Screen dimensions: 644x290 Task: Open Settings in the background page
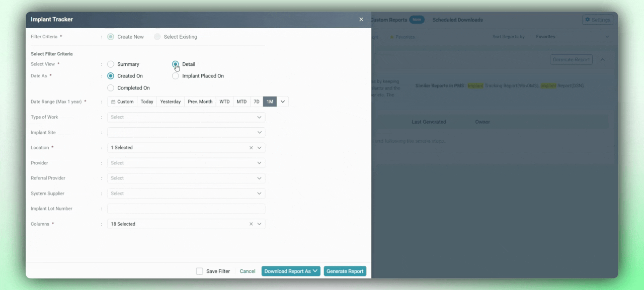598,20
